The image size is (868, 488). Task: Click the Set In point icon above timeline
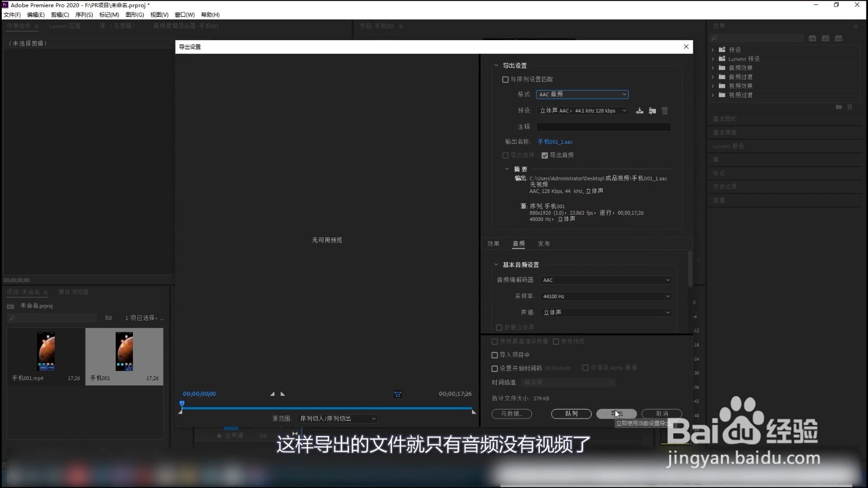pyautogui.click(x=273, y=394)
